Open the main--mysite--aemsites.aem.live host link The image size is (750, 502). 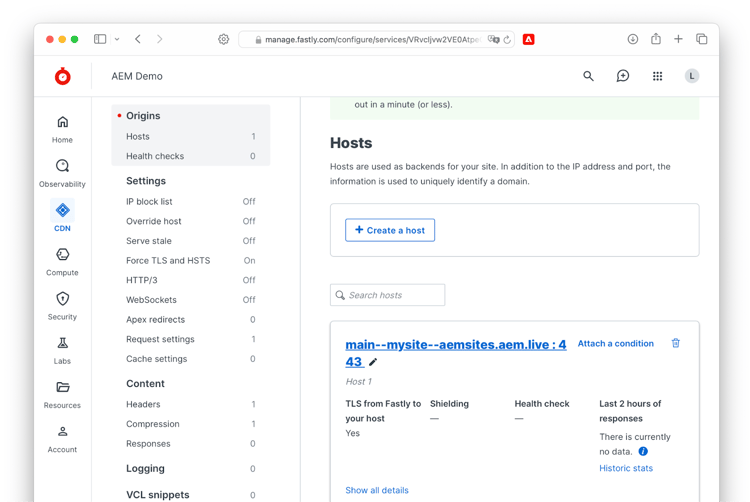pos(456,353)
